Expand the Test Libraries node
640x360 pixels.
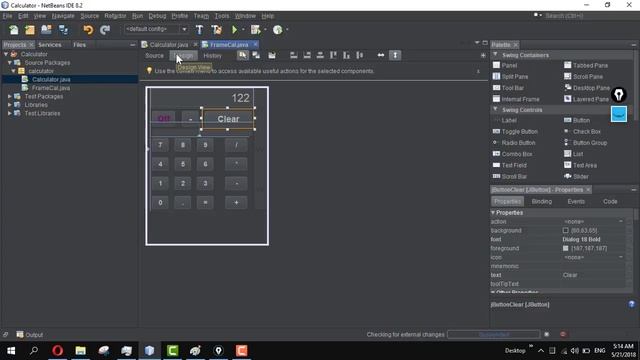(x=10, y=113)
